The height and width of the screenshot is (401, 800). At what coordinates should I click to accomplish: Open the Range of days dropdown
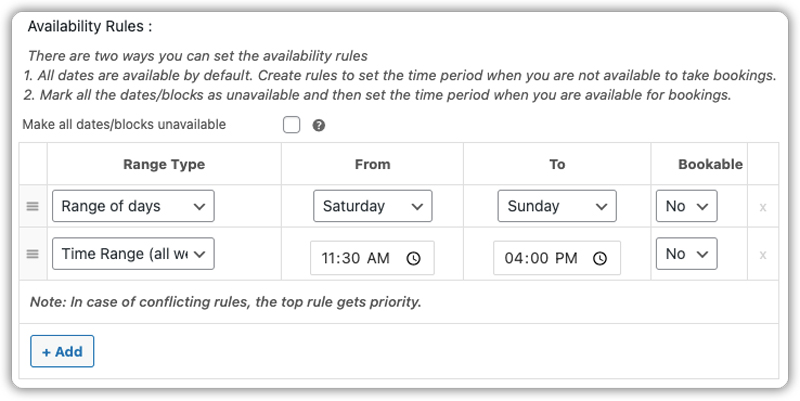(133, 206)
